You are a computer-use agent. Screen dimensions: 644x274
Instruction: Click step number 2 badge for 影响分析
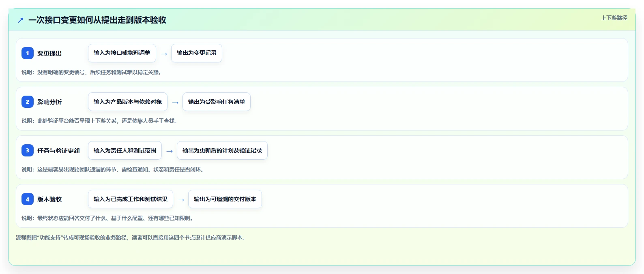pos(28,102)
